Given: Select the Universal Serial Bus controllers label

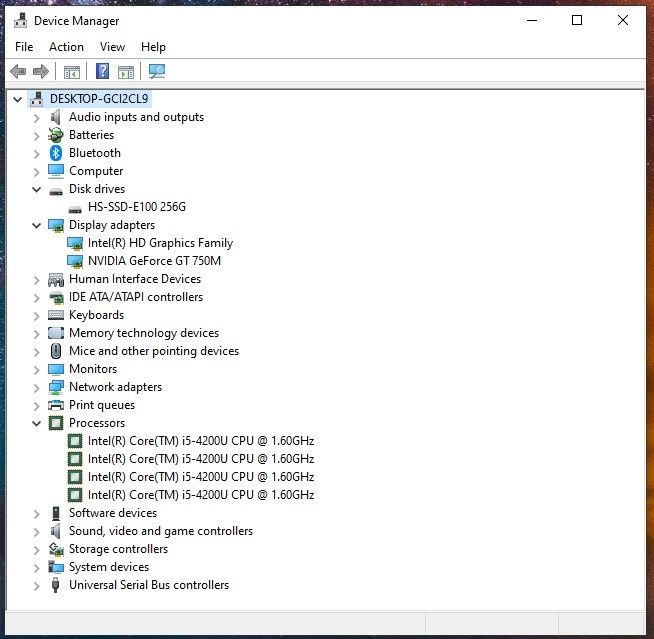Looking at the screenshot, I should (x=149, y=585).
